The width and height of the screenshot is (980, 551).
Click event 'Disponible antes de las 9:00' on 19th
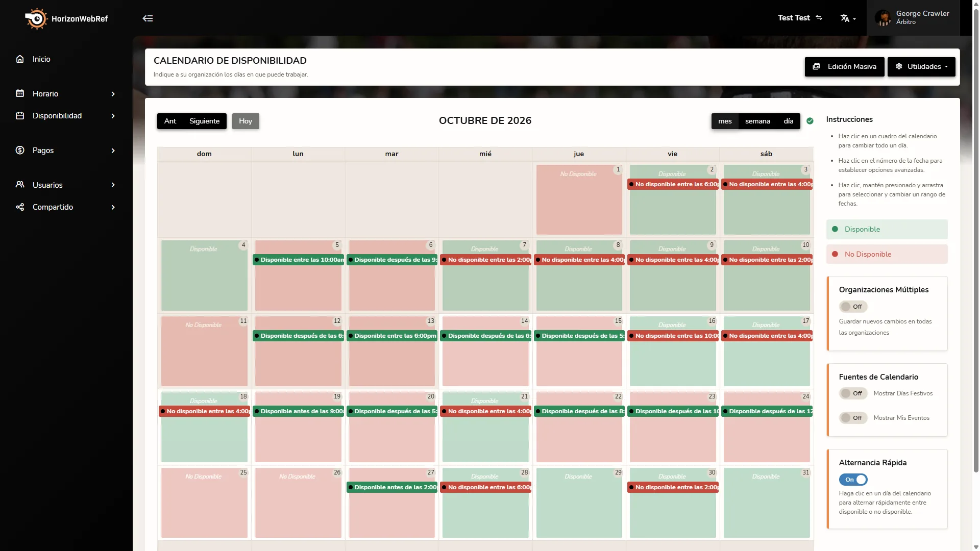point(299,411)
